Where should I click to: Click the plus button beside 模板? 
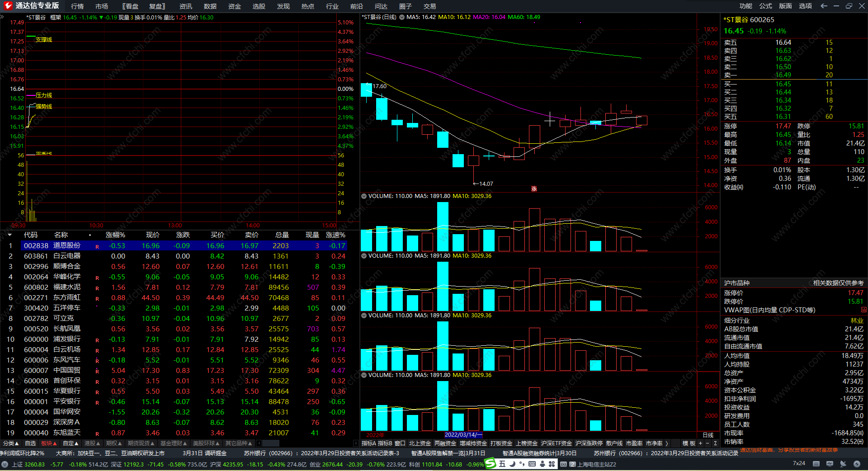[x=701, y=443]
